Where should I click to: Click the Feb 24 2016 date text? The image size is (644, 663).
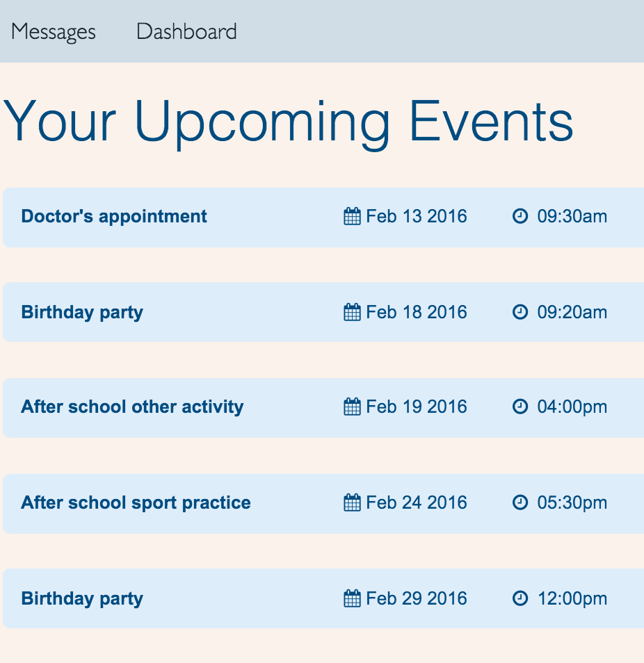tap(417, 502)
